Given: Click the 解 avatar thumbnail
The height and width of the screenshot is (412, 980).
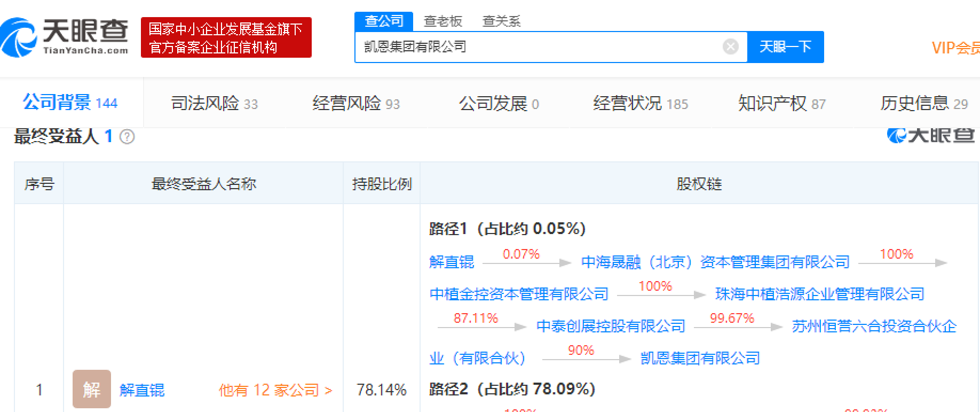Looking at the screenshot, I should 92,389.
